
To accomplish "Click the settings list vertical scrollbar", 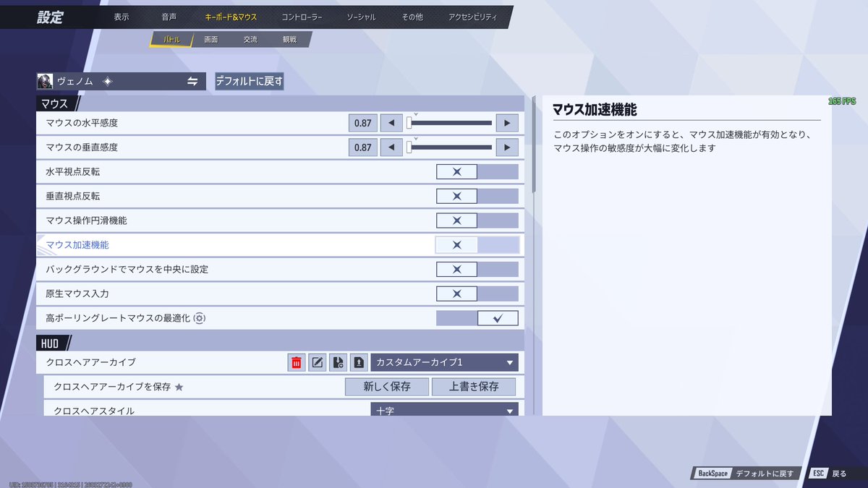I will pos(535,145).
